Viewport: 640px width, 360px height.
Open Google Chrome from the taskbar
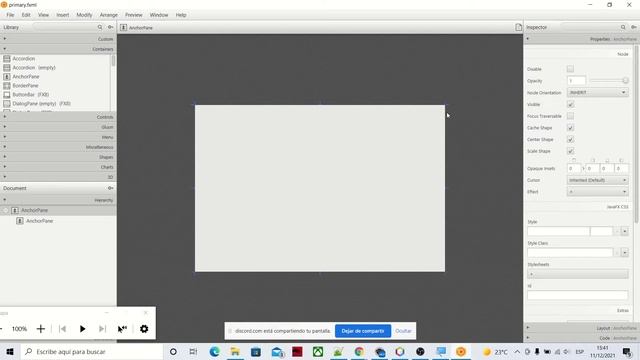tap(359, 351)
